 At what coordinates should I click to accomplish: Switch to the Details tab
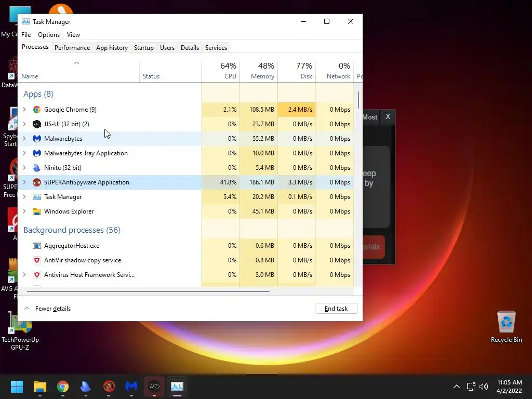[x=190, y=48]
